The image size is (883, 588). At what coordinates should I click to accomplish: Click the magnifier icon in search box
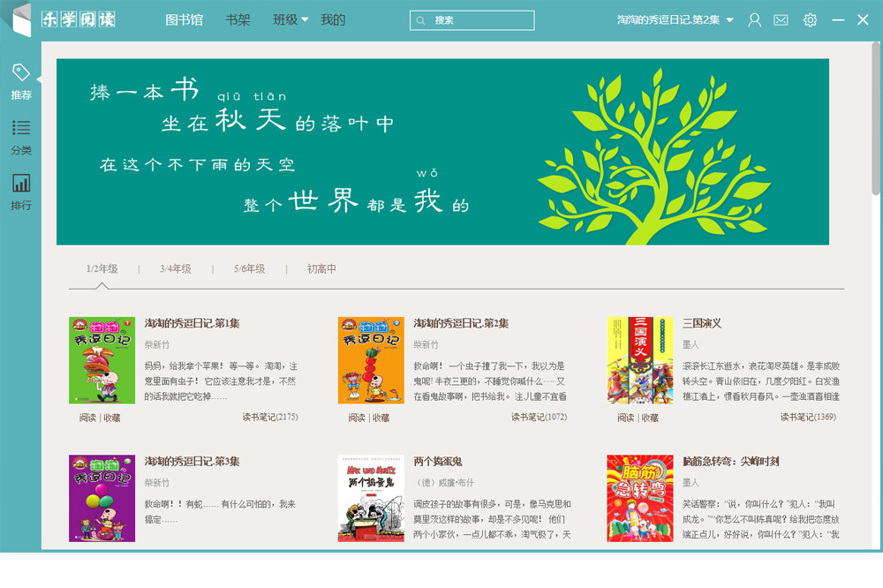tap(421, 20)
